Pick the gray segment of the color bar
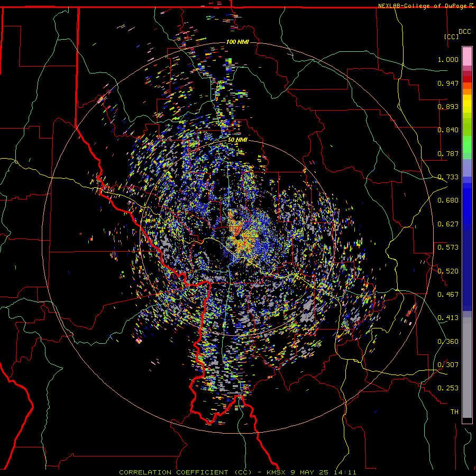The image size is (476, 476). click(467, 368)
